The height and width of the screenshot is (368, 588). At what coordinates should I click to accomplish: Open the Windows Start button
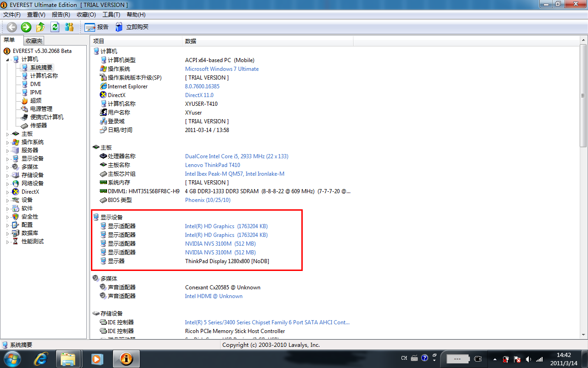click(x=12, y=359)
